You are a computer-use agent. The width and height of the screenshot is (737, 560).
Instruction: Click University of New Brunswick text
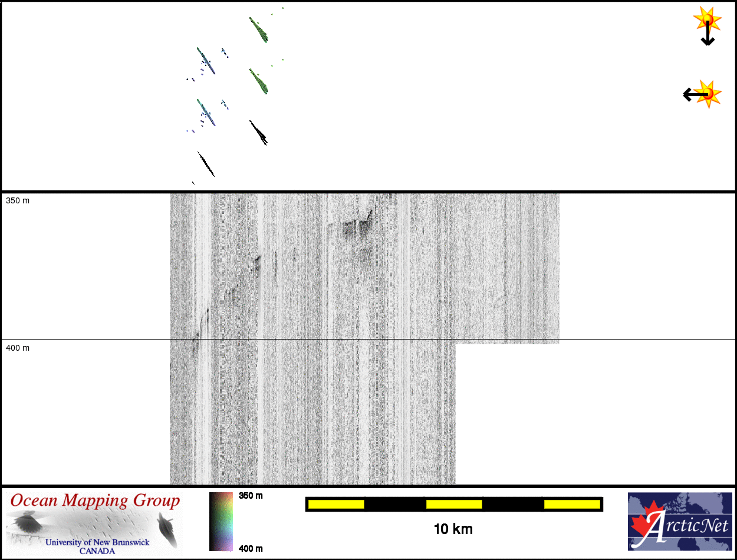point(97,542)
